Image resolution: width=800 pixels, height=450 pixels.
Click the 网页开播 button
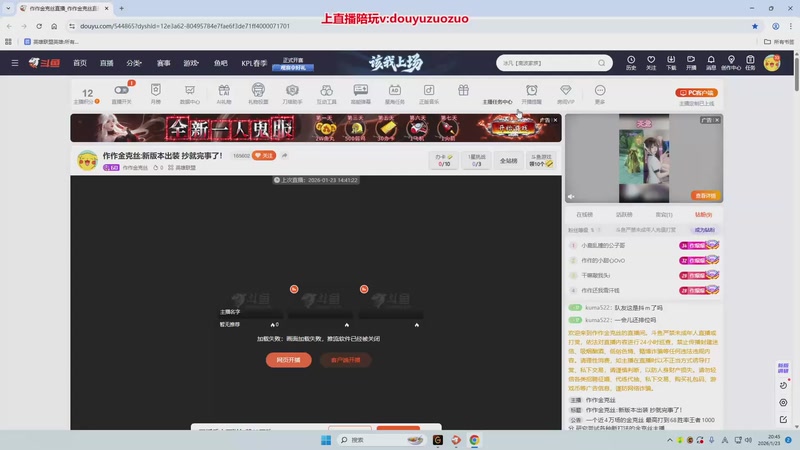289,360
